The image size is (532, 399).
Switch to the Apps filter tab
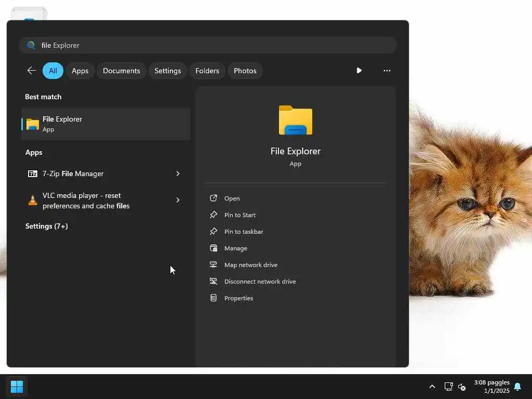[x=80, y=71]
